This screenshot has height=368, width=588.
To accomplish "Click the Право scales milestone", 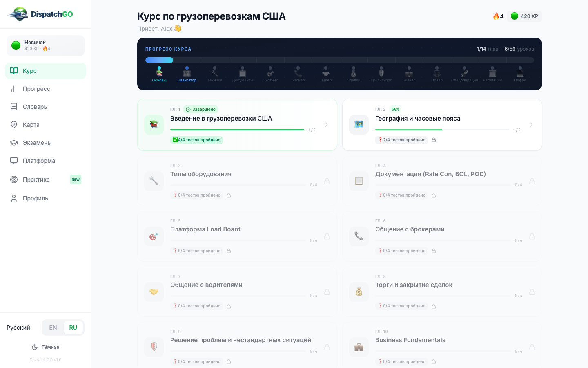I will pyautogui.click(x=437, y=74).
